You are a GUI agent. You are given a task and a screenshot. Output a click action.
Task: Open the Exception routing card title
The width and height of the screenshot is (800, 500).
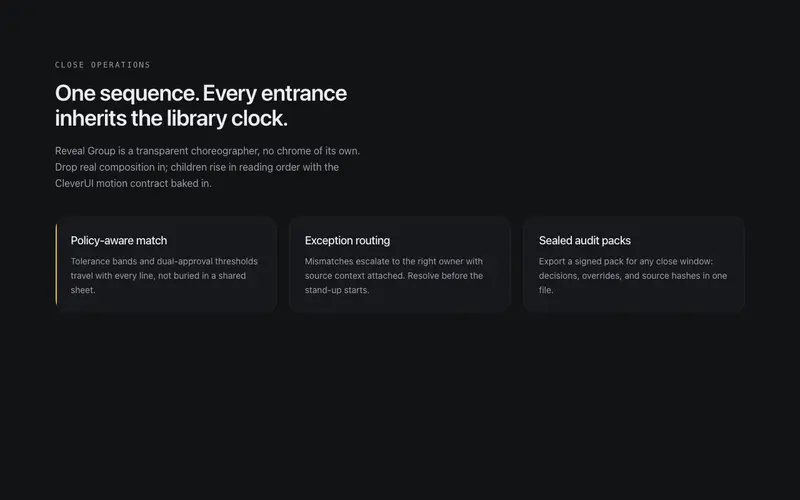pyautogui.click(x=347, y=240)
